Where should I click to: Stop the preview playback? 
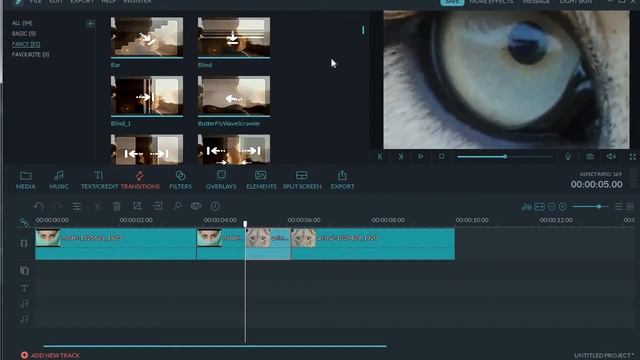pyautogui.click(x=441, y=156)
